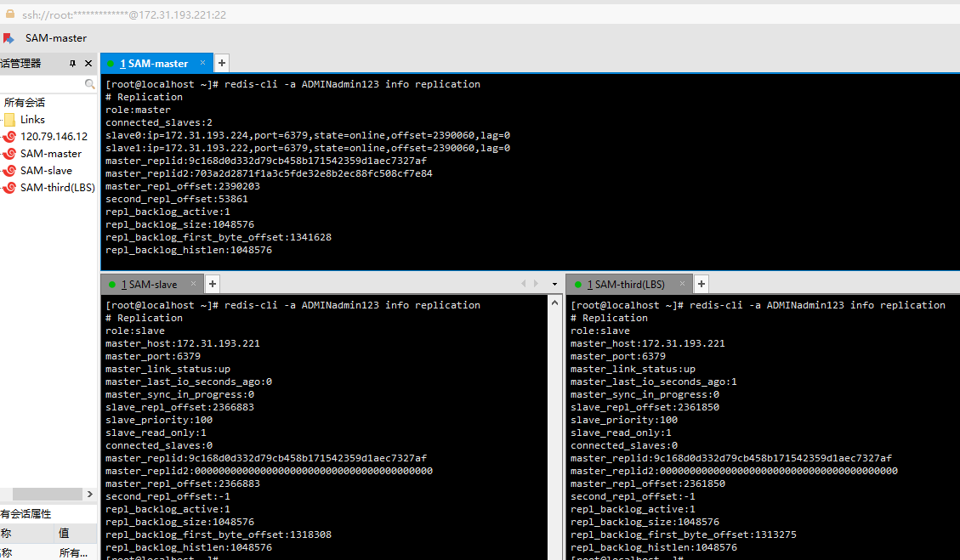The image size is (960, 560).
Task: Open SAM-third(LBS) session in tree
Action: [58, 188]
